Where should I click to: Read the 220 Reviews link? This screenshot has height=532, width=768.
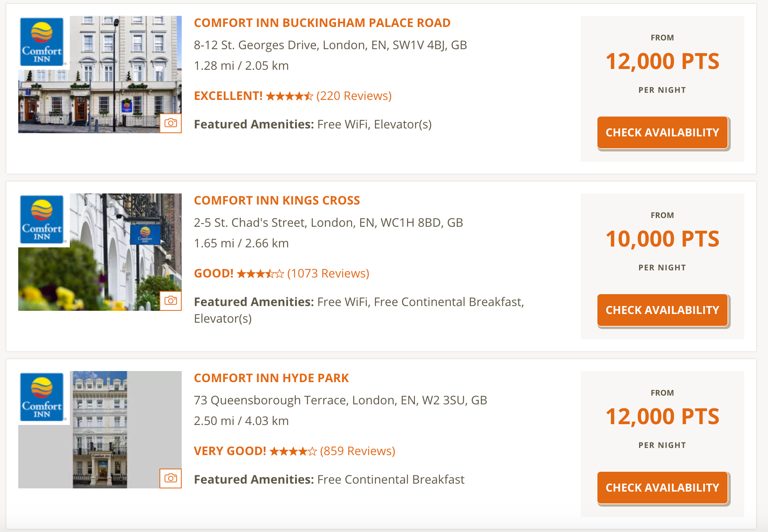(354, 96)
